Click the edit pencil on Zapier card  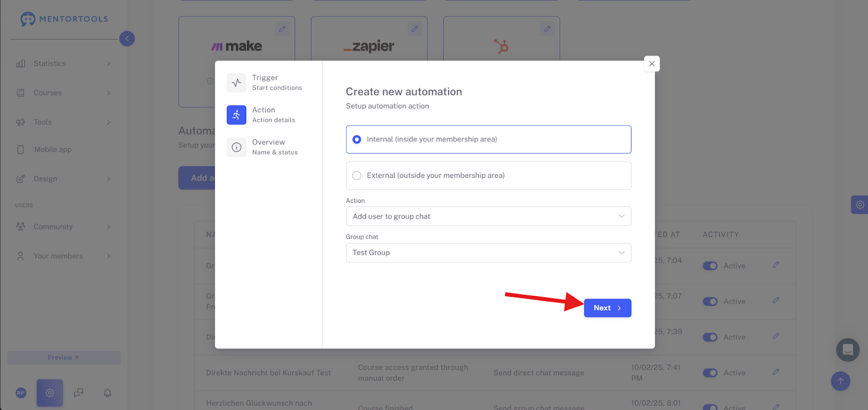414,29
